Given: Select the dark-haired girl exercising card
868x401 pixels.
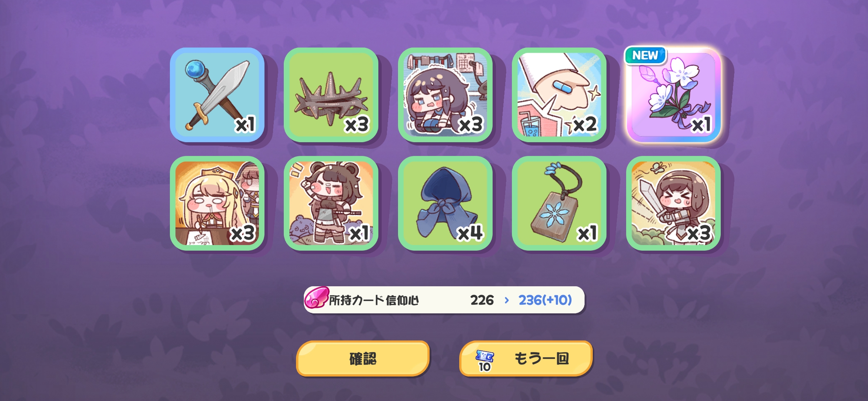Looking at the screenshot, I should pos(445,95).
